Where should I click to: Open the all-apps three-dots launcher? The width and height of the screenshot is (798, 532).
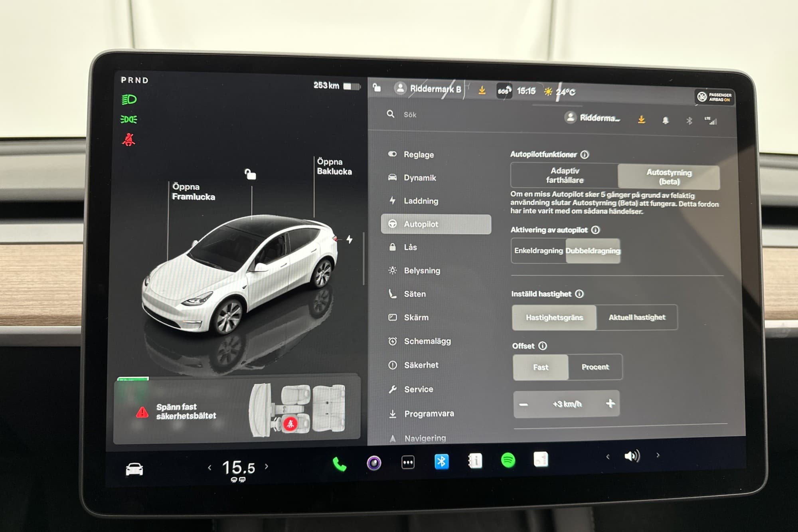408,463
